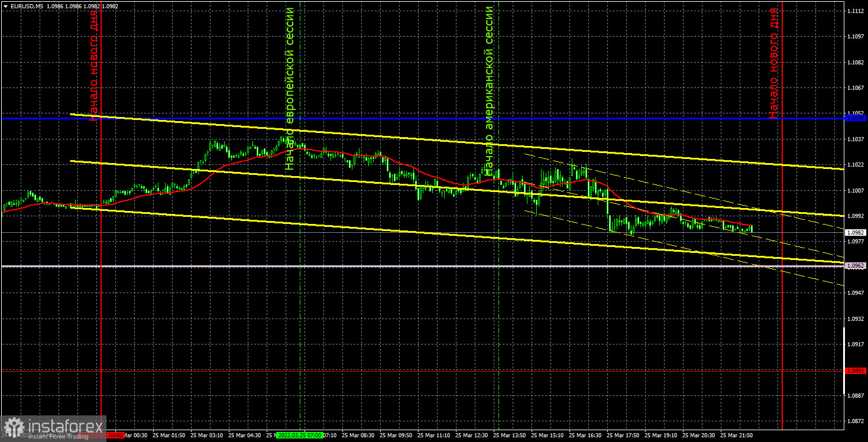Select the red horizontal line at 1.0901

(x=422, y=371)
